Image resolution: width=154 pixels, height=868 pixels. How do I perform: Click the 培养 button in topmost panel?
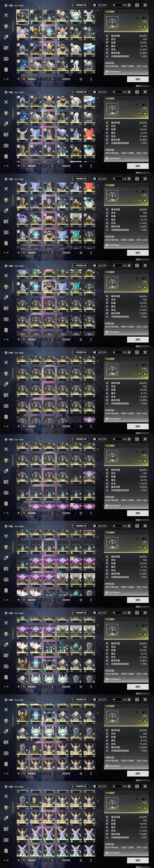pyautogui.click(x=138, y=79)
